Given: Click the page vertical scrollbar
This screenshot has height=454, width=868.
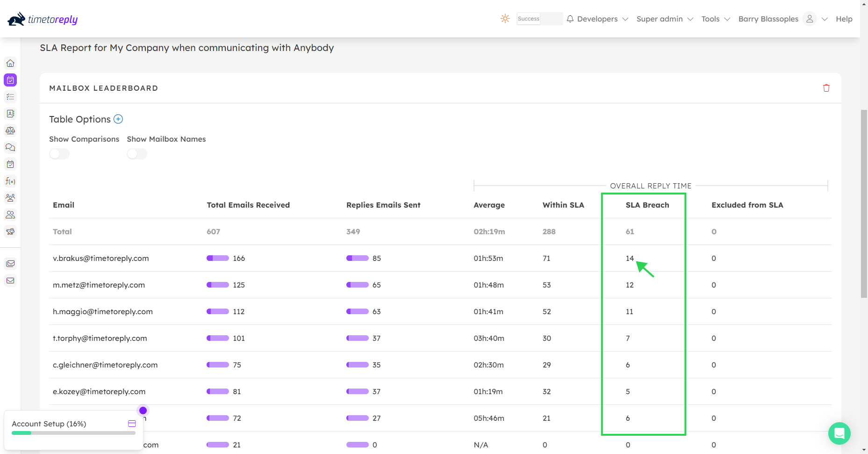Looking at the screenshot, I should (864, 203).
